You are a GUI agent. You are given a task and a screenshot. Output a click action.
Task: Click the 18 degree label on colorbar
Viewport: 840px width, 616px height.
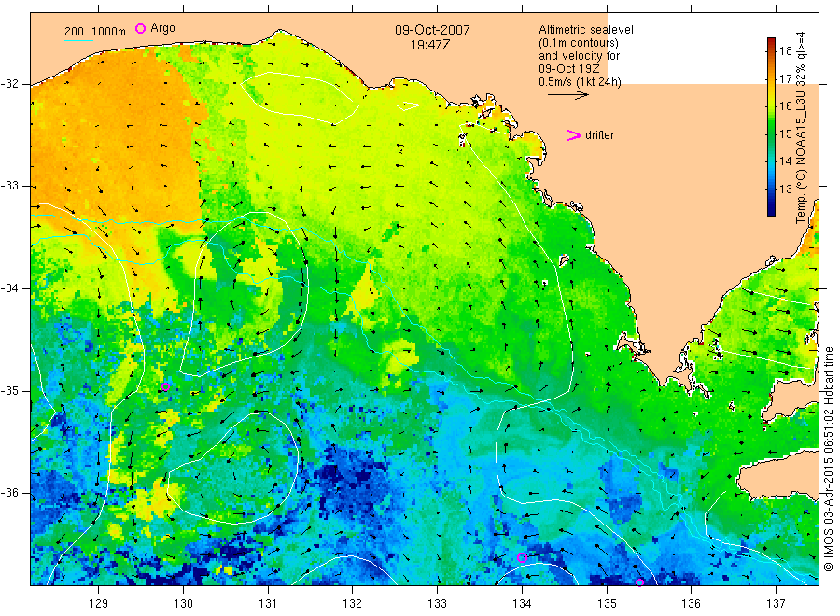(x=785, y=51)
